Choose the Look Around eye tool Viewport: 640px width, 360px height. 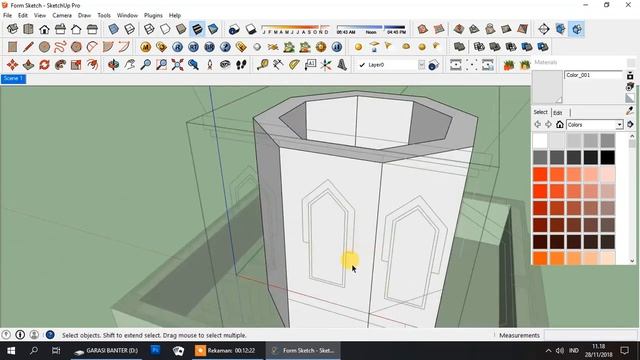[225, 65]
